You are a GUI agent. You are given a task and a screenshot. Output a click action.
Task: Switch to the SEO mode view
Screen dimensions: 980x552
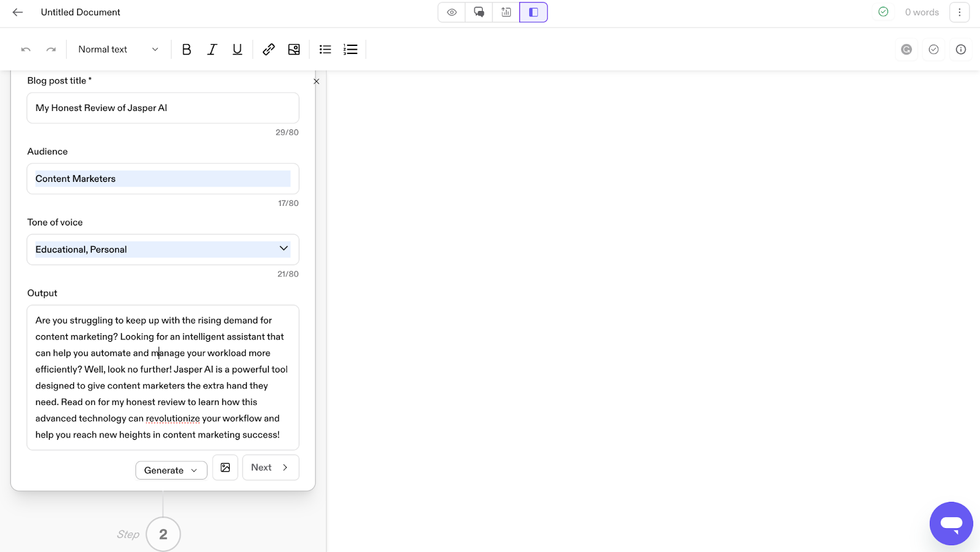point(506,12)
